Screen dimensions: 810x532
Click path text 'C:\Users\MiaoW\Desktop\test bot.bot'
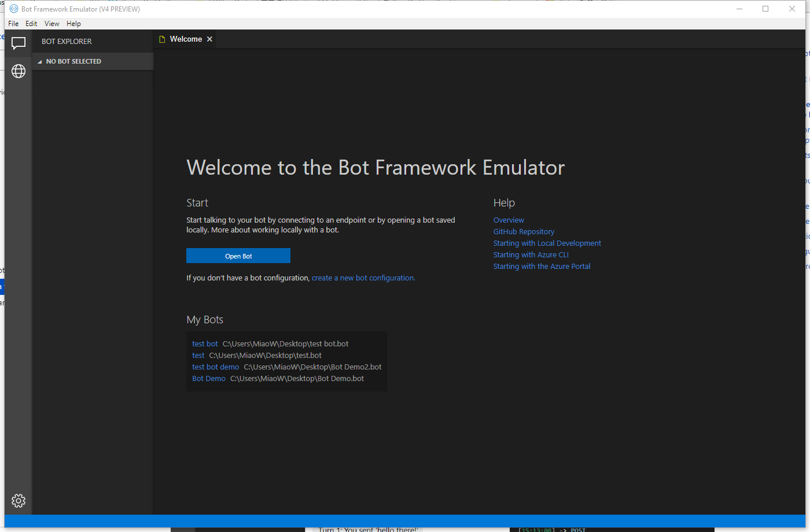click(x=286, y=344)
